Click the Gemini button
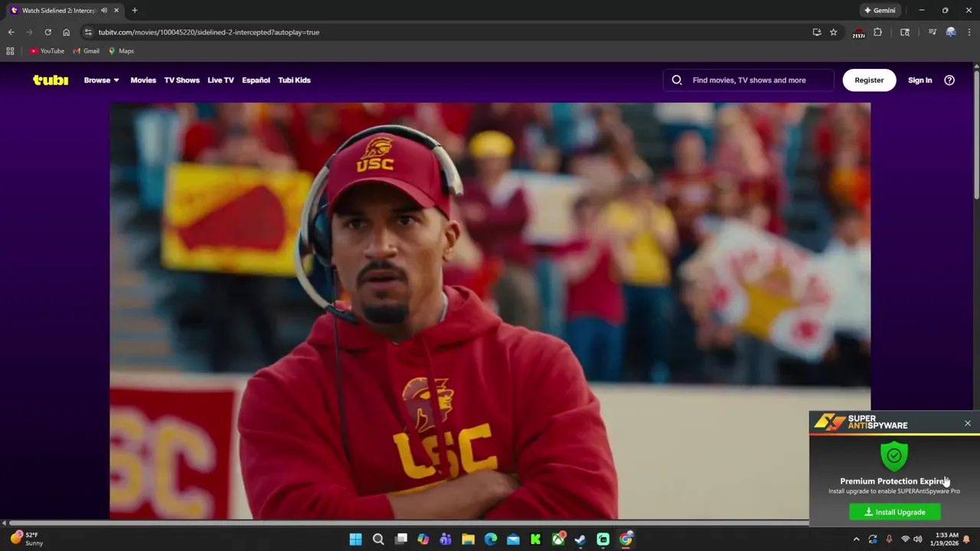Screen dimensions: 980x551 coord(879,11)
